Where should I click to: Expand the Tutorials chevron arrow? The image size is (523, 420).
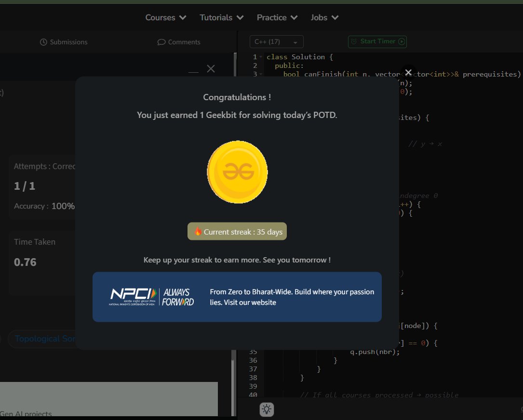(240, 18)
